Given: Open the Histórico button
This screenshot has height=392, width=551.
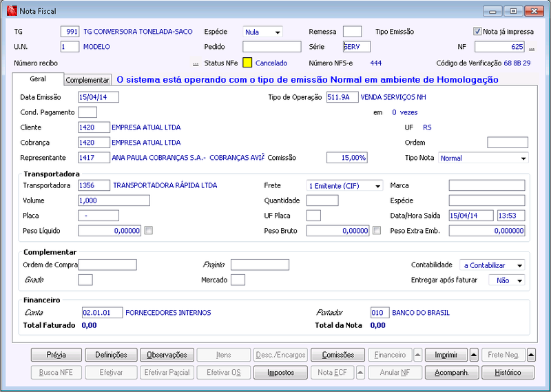Looking at the screenshot, I should click(x=508, y=373).
